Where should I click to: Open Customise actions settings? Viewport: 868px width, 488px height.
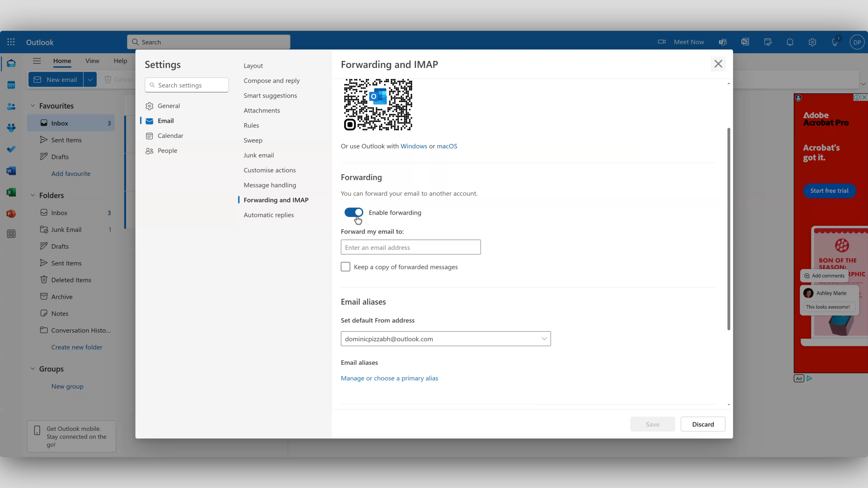pos(270,170)
